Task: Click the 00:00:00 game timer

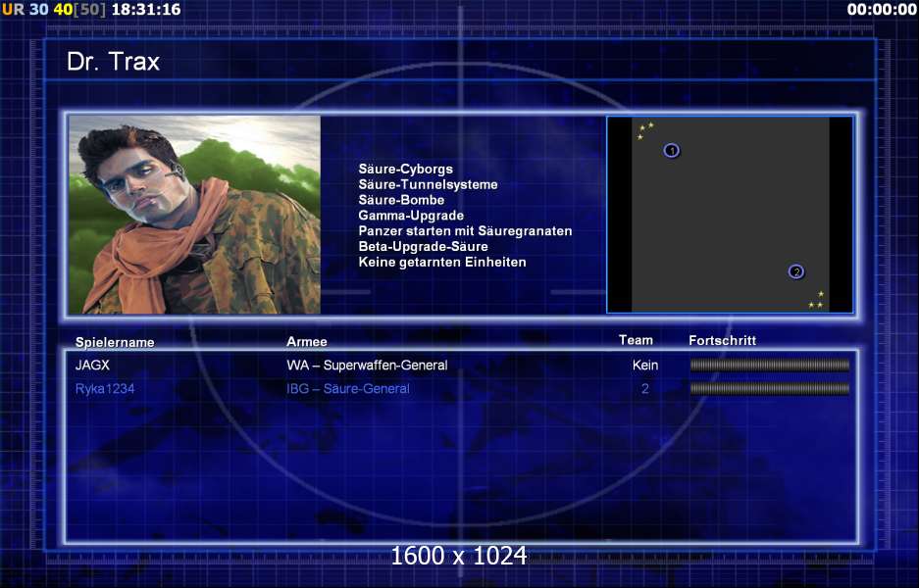Action: (x=882, y=10)
